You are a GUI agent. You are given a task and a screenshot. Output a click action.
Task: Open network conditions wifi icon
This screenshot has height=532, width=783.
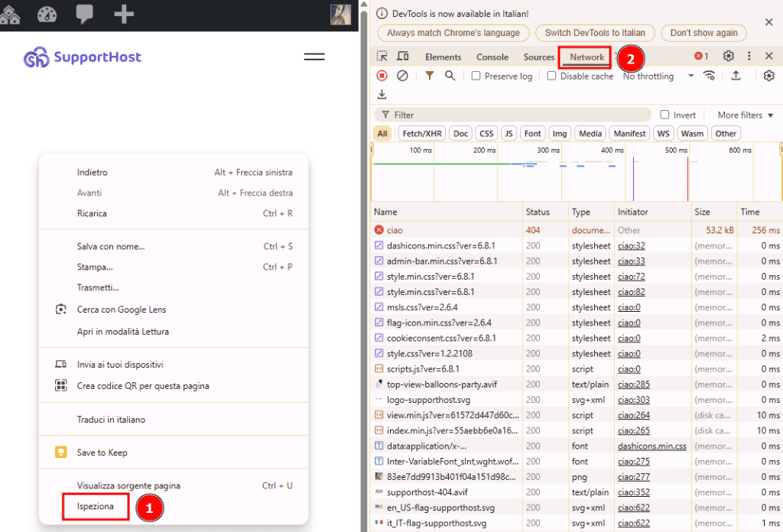[x=709, y=76]
